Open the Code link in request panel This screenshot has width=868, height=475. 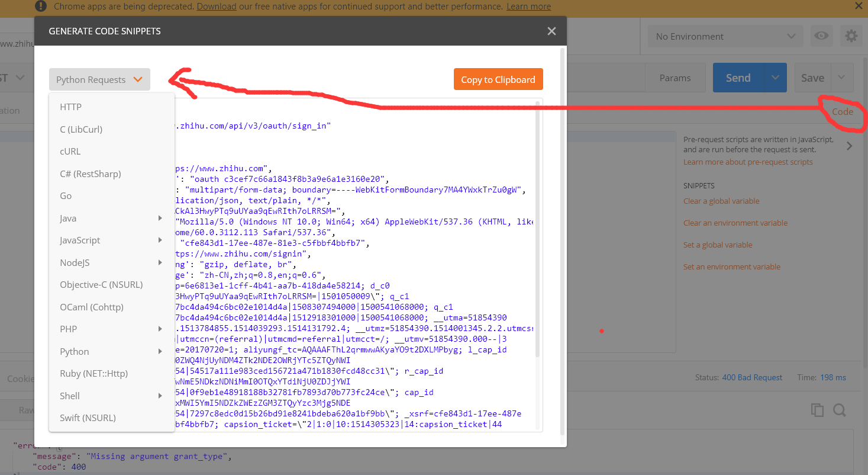click(843, 111)
